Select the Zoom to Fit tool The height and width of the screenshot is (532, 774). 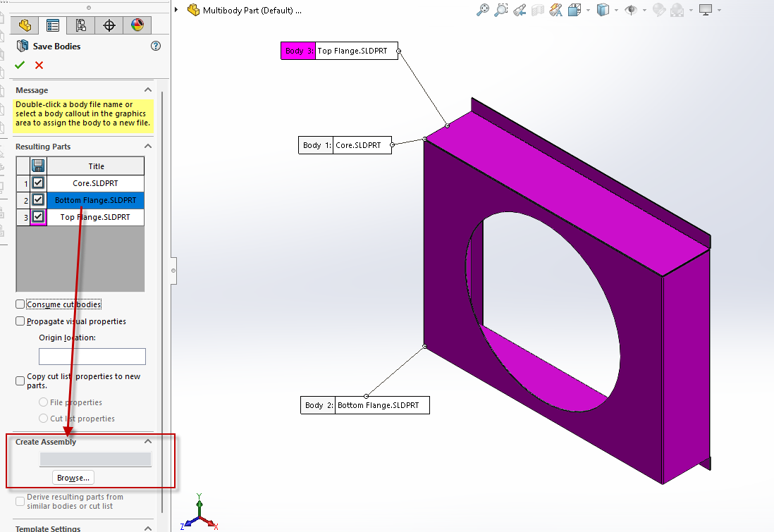click(483, 10)
